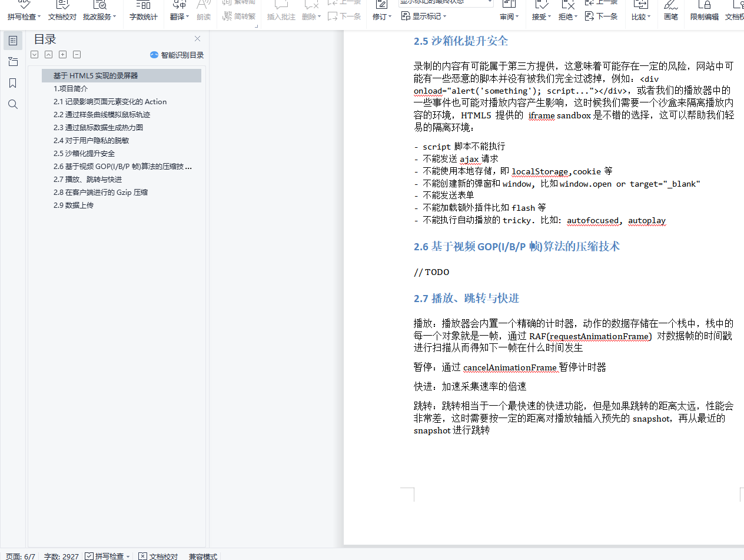Open the 拒绝 dropdown arrow
This screenshot has height=560, width=744.
[x=576, y=17]
